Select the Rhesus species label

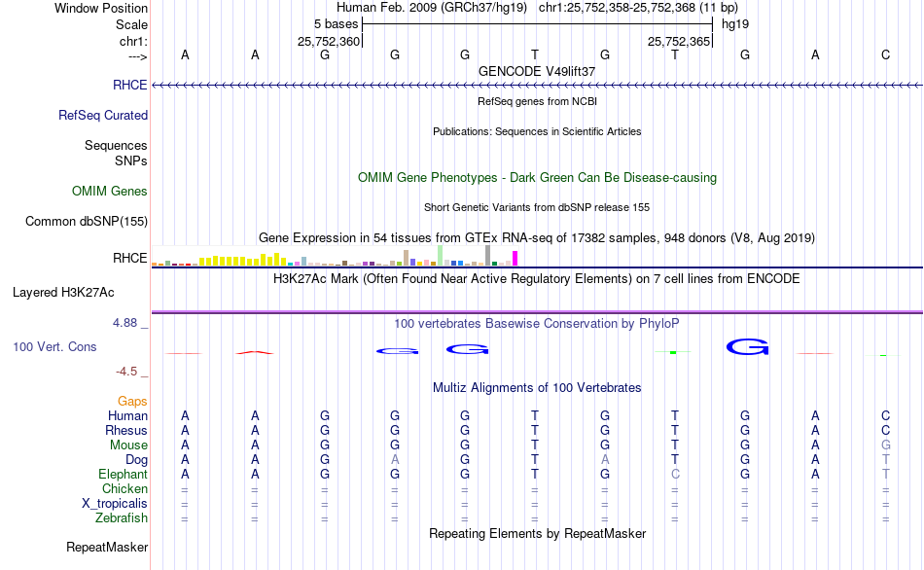(126, 430)
